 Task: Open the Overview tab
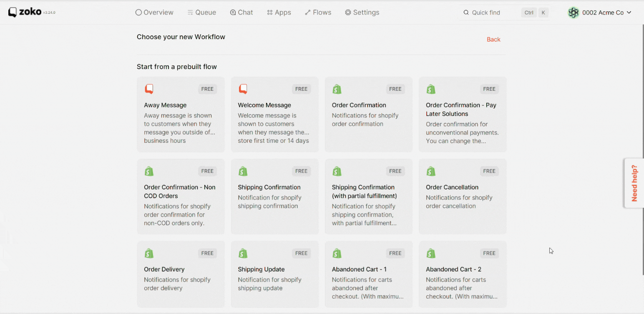click(x=154, y=12)
